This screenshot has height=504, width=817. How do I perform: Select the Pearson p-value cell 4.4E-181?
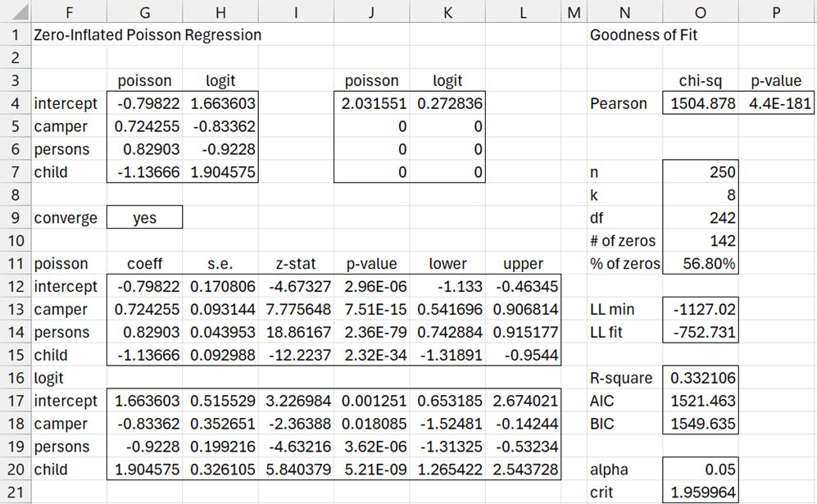pyautogui.click(x=776, y=104)
